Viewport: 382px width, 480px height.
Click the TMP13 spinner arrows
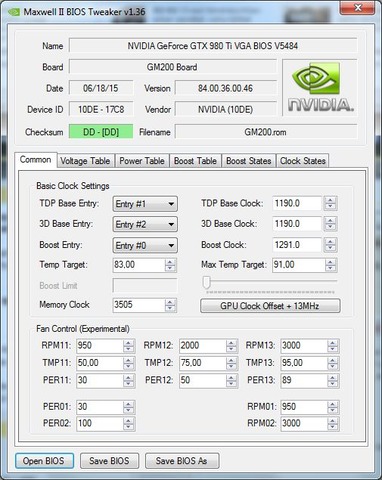coord(333,363)
